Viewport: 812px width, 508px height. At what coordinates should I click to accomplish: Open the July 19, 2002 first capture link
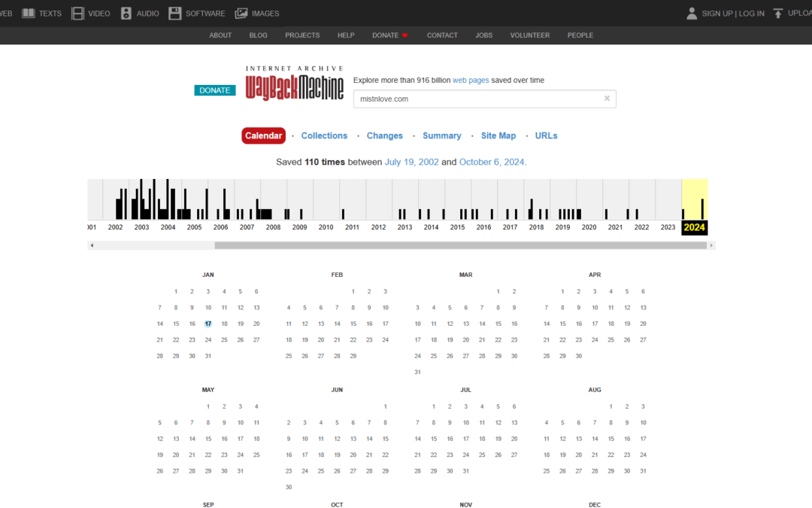pos(411,162)
